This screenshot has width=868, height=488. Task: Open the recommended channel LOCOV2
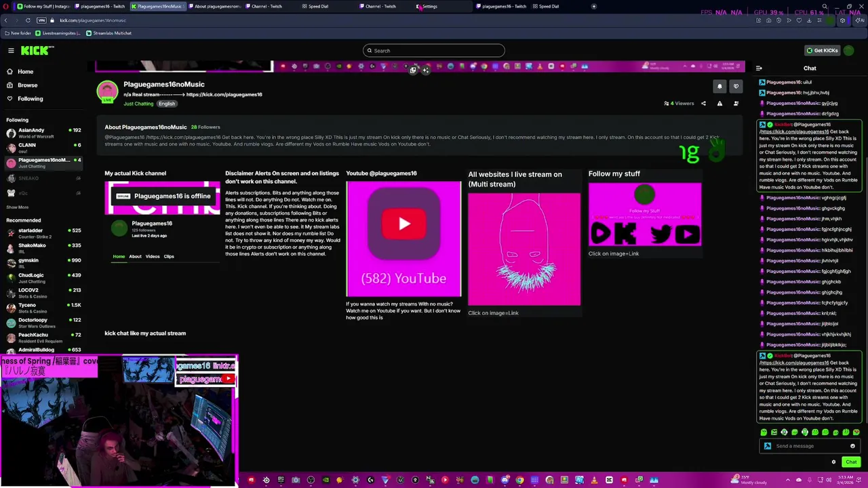point(43,292)
